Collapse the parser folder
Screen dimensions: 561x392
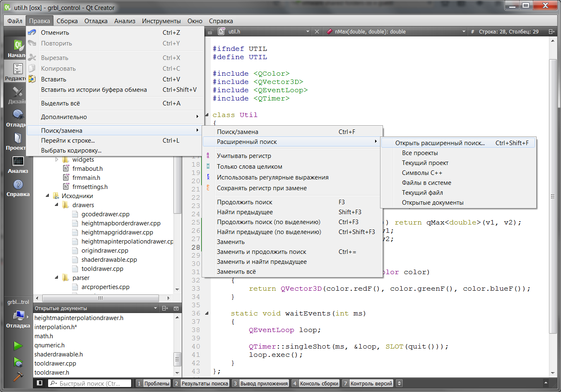point(56,278)
